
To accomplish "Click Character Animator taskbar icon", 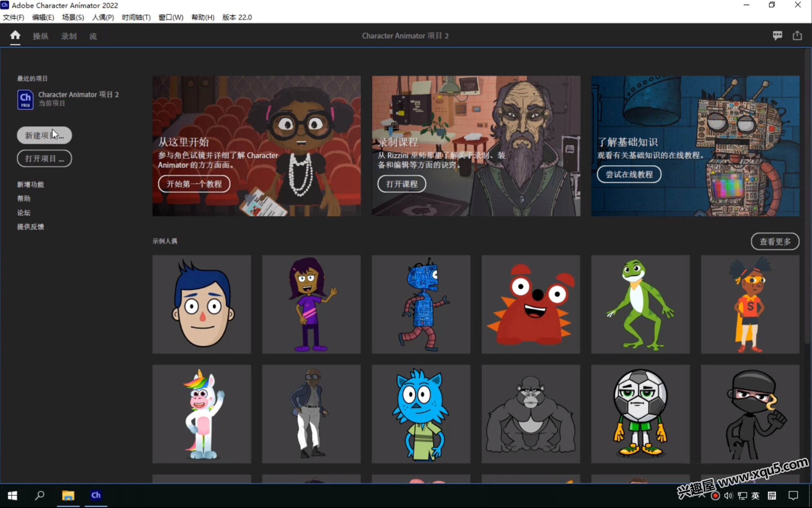I will coord(96,495).
